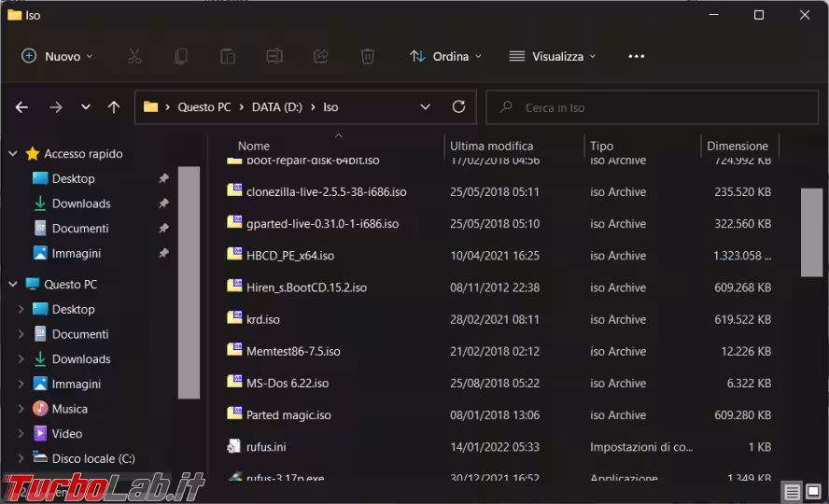Click the Cerca in Iso search box
Viewport: 829px width, 504px height.
653,107
